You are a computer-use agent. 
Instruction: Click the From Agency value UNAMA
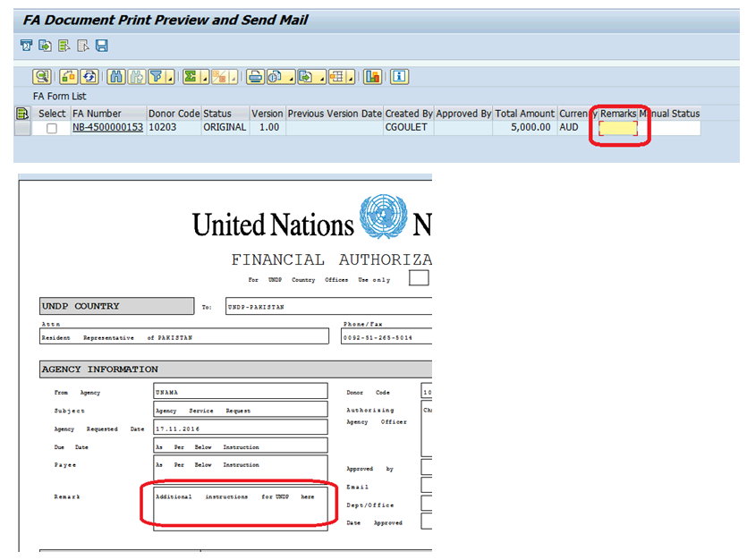pyautogui.click(x=241, y=391)
